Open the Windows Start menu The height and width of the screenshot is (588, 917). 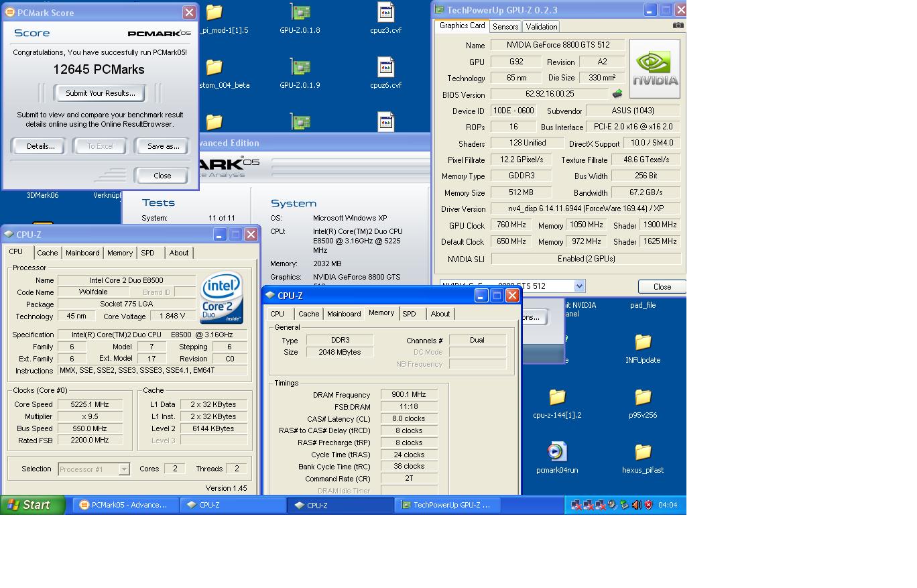click(x=32, y=505)
